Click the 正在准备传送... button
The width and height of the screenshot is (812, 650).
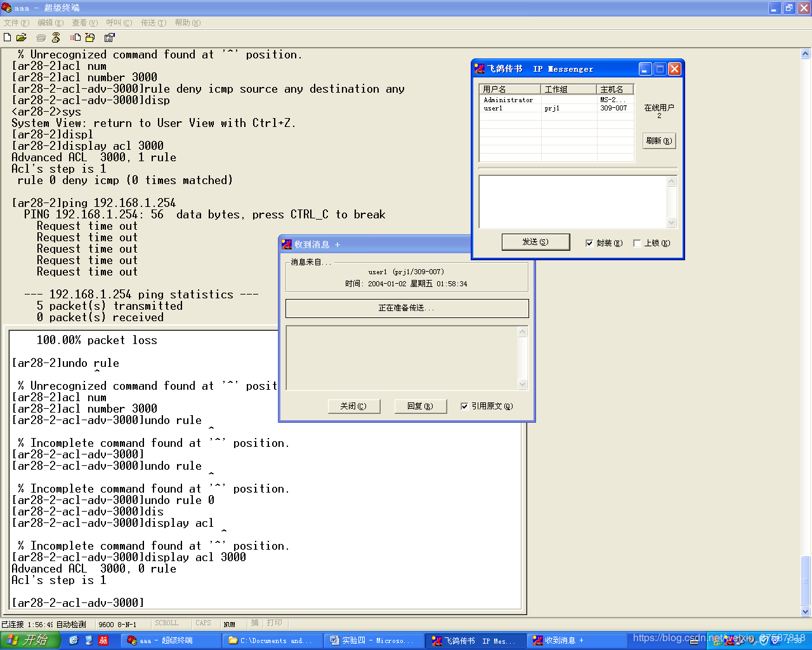point(407,308)
